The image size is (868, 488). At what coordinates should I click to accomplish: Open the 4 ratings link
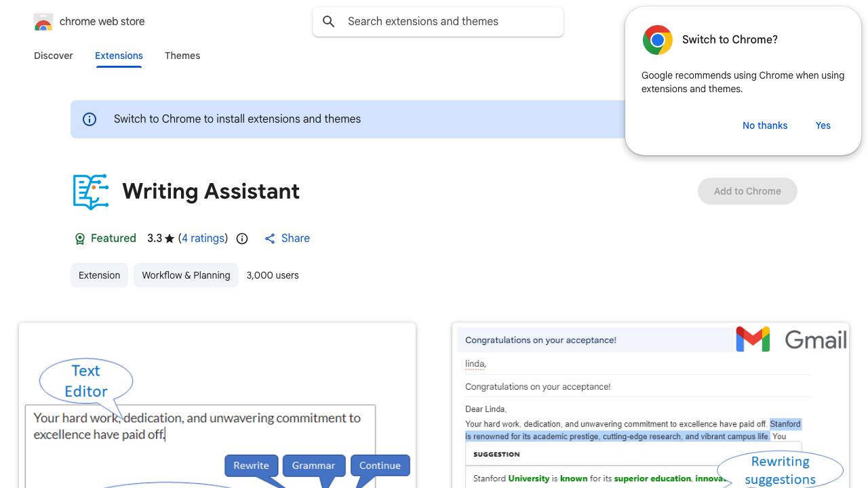(203, 239)
